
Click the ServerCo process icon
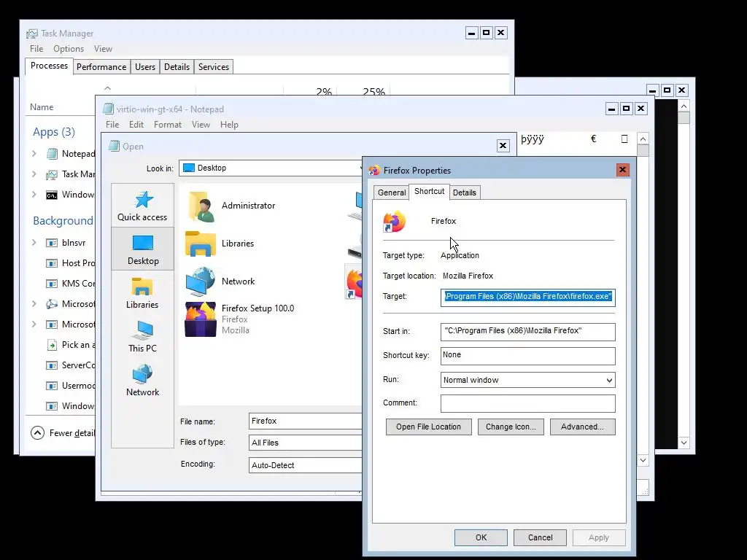[x=52, y=365]
